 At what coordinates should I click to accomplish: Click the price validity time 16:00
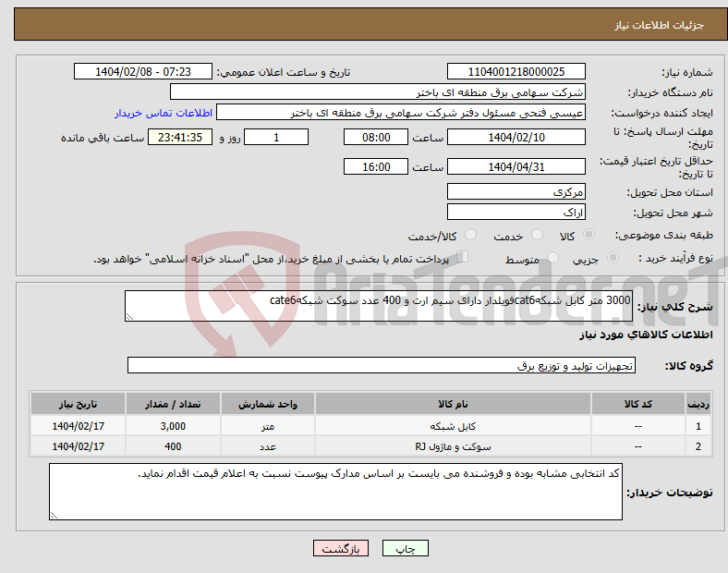pyautogui.click(x=376, y=166)
